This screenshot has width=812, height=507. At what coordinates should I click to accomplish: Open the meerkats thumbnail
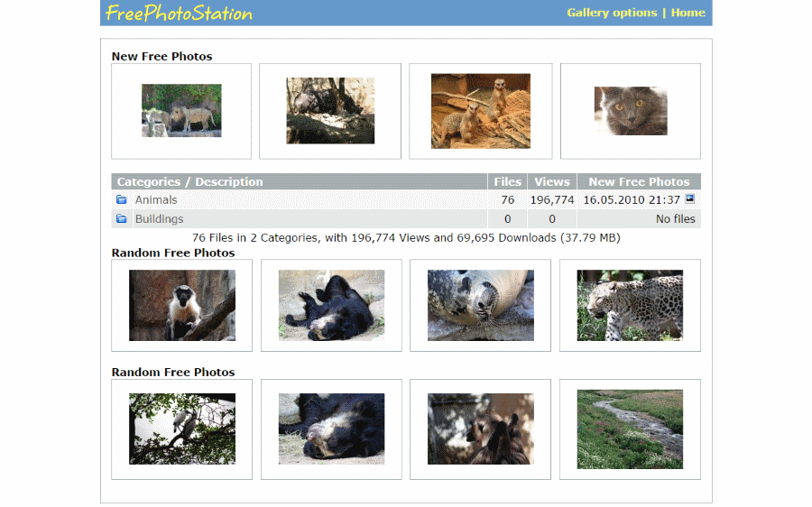point(481,111)
